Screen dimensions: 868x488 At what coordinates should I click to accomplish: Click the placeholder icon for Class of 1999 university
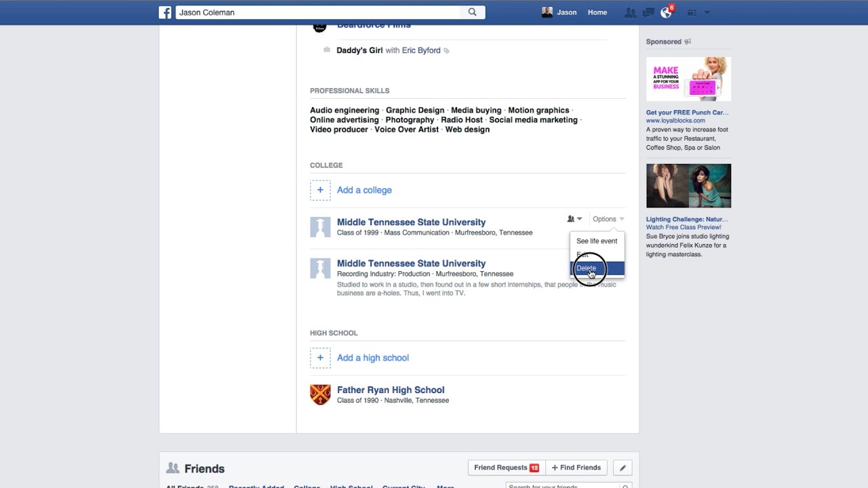320,227
